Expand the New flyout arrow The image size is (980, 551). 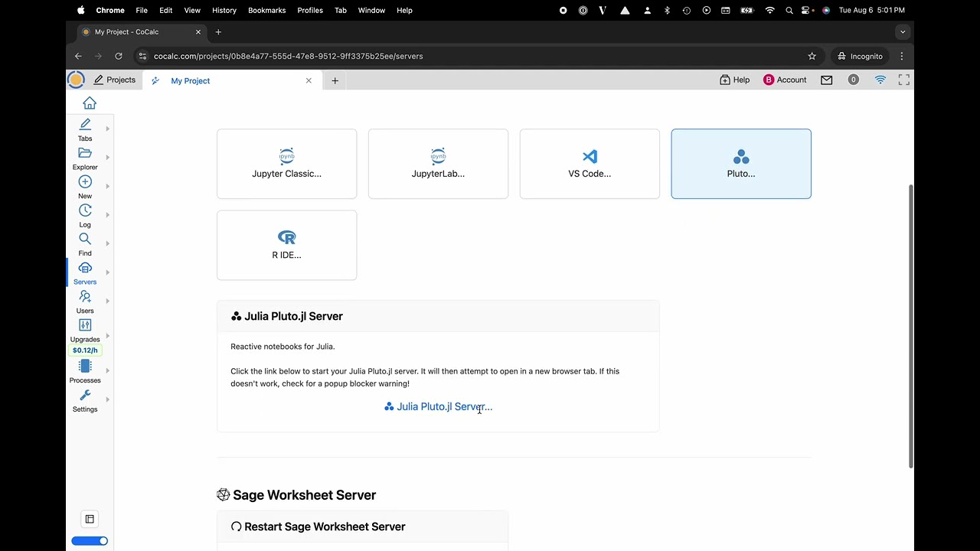[x=107, y=186]
